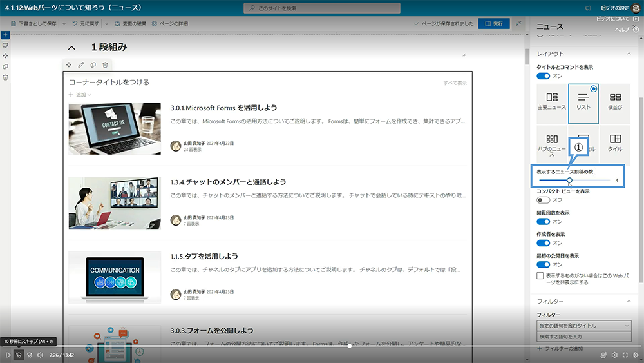Open the video player settings gear icon

614,355
